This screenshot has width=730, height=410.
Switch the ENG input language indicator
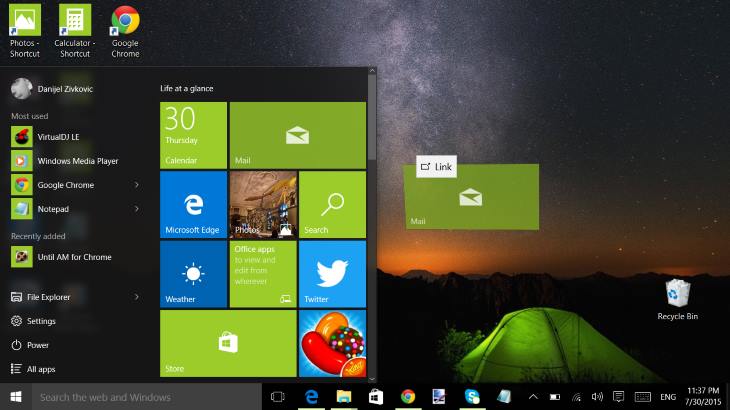click(668, 397)
